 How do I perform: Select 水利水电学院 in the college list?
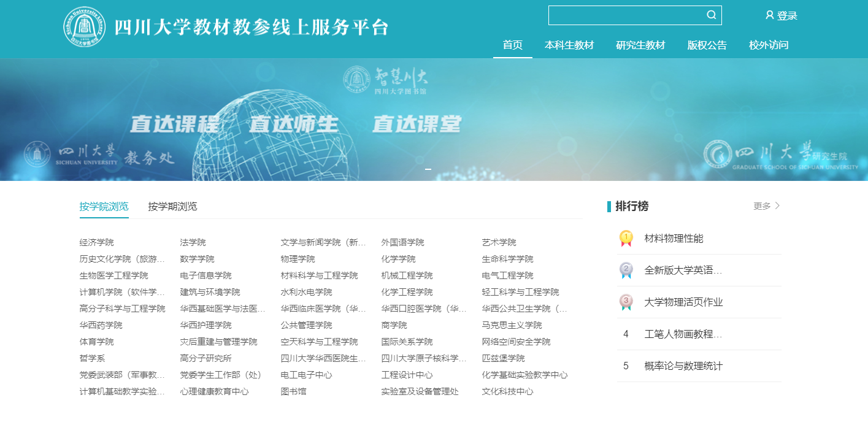click(307, 293)
